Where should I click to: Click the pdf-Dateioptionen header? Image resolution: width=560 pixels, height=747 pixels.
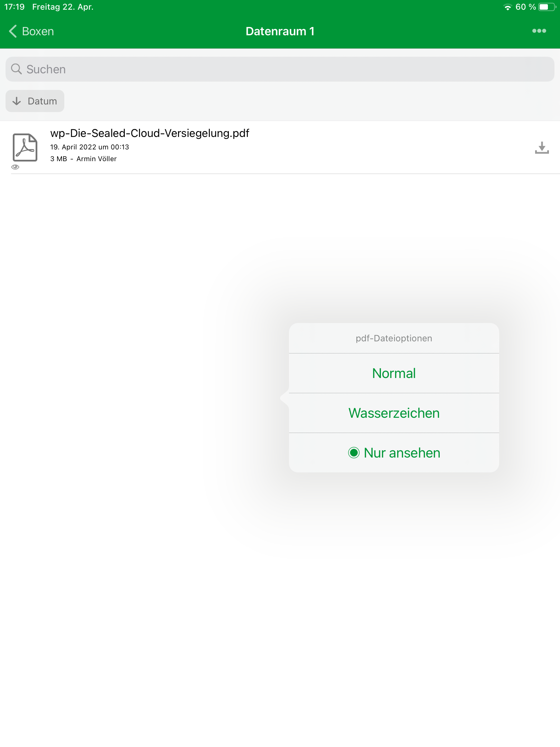[394, 338]
